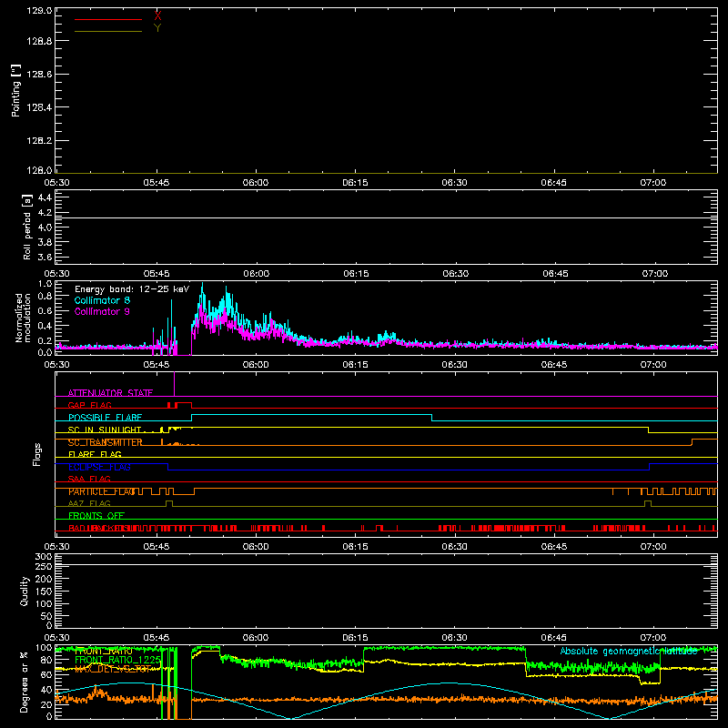Click the SAA_FLAG label
This screenshot has width=728, height=728.
tap(89, 480)
